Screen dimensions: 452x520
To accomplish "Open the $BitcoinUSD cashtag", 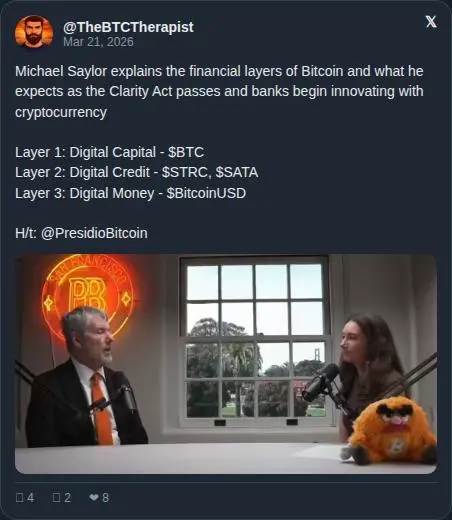I will click(x=206, y=193).
